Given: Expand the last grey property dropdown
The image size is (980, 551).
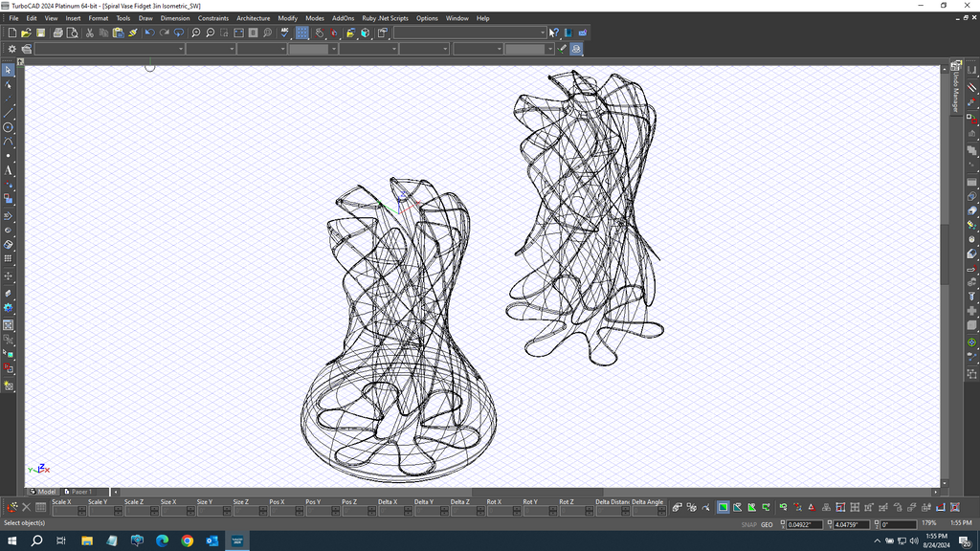Looking at the screenshot, I should pos(529,49).
